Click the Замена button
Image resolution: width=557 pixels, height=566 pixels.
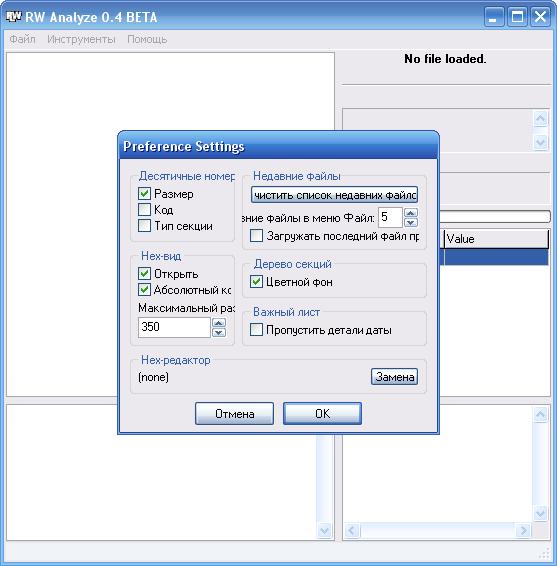coord(394,377)
